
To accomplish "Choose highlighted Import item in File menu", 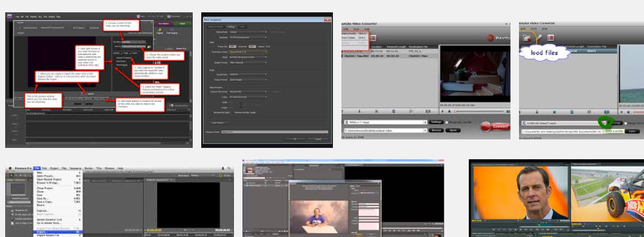I will (57, 232).
